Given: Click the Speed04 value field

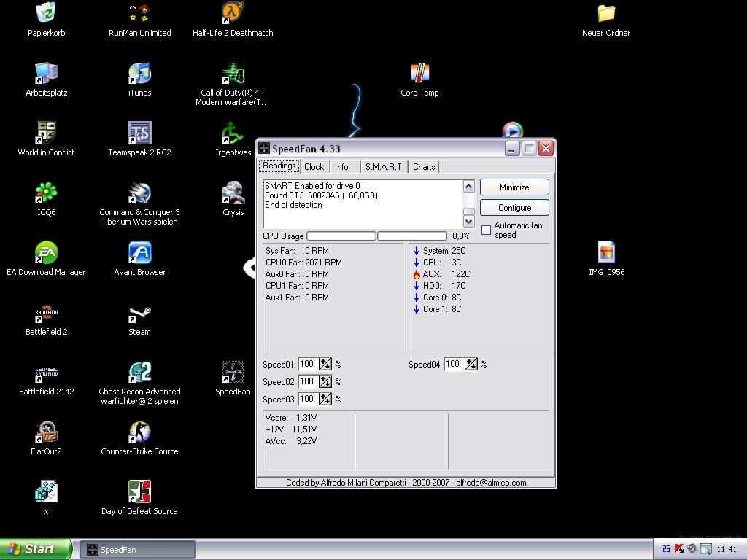Looking at the screenshot, I should click(454, 365).
